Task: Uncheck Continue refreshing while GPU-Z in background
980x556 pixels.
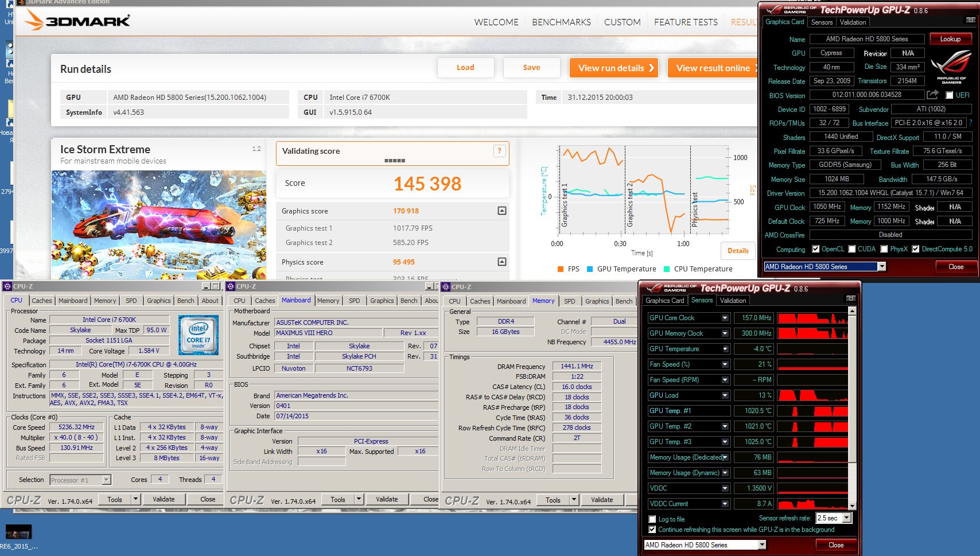Action: [x=652, y=530]
